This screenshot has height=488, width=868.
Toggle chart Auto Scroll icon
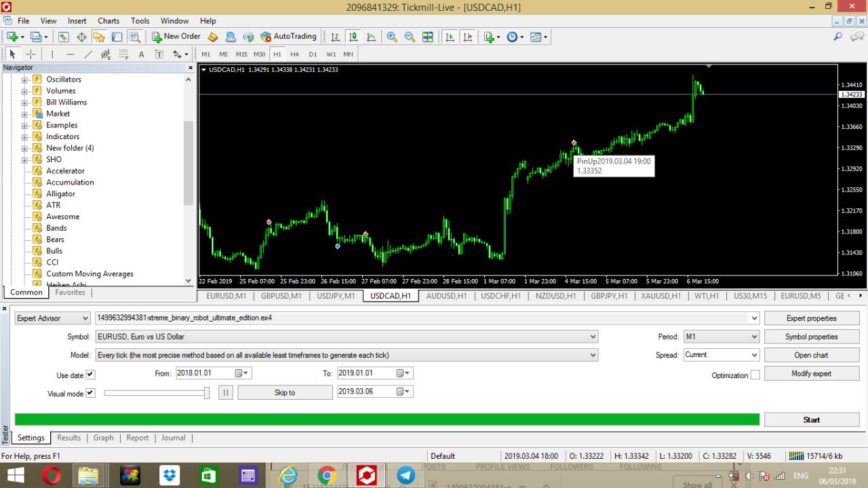449,37
